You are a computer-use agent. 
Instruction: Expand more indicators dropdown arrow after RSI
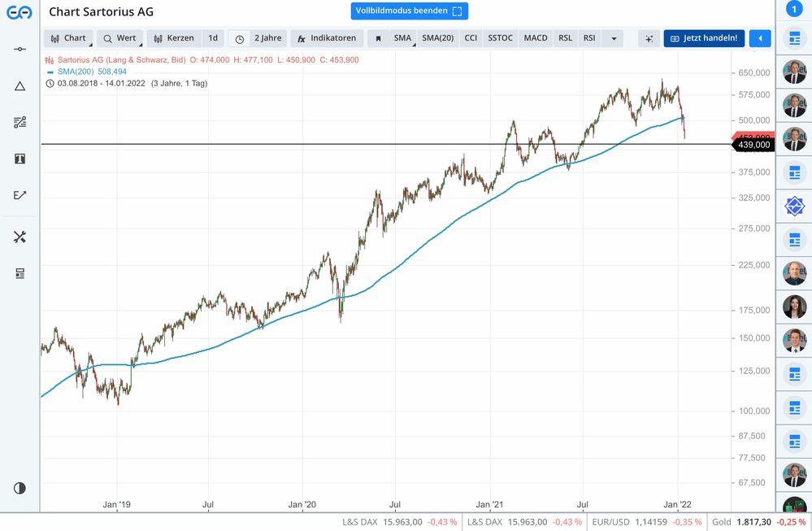point(614,38)
